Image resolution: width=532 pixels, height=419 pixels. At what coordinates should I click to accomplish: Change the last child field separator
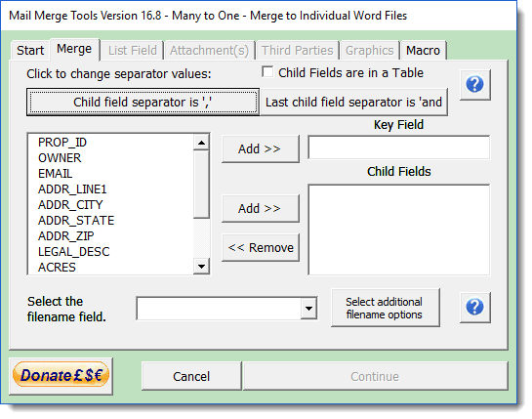coord(353,103)
